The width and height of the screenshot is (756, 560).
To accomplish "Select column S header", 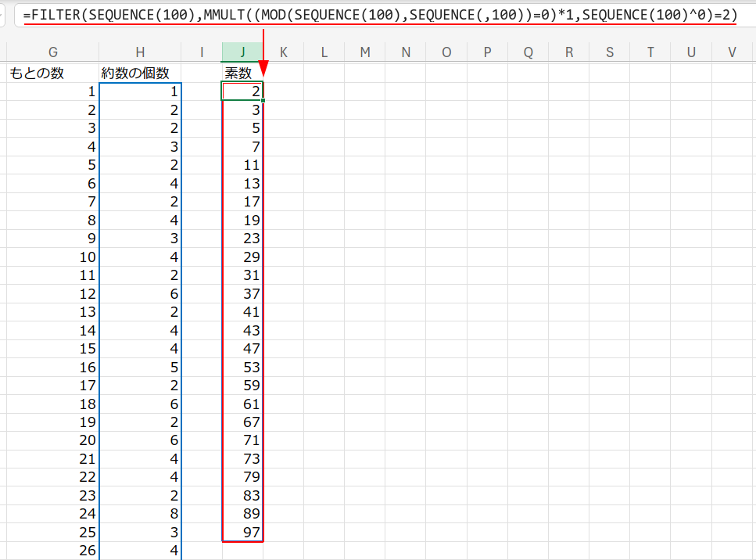I will click(610, 52).
